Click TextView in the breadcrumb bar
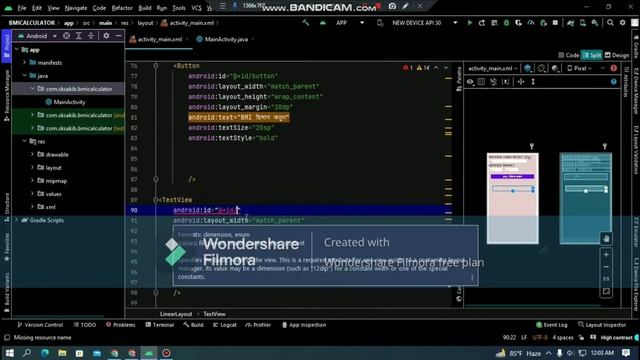 click(x=214, y=314)
